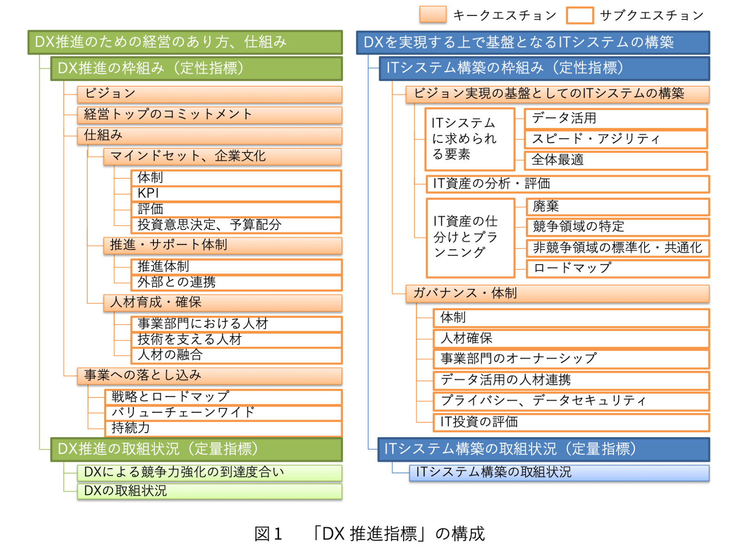Click 'DX推進の取組状況(定量指標)' header
Viewport: 741px width, 560px height.
click(196, 449)
